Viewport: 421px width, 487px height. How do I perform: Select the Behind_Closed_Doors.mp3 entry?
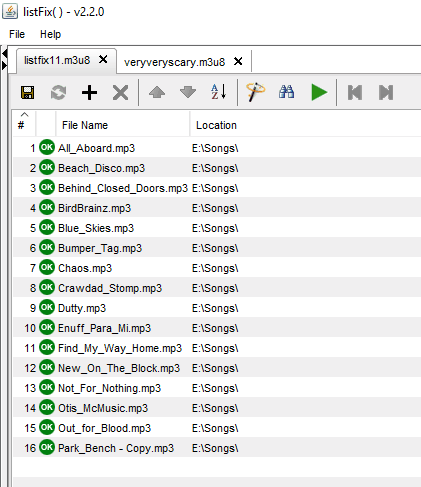coord(123,188)
